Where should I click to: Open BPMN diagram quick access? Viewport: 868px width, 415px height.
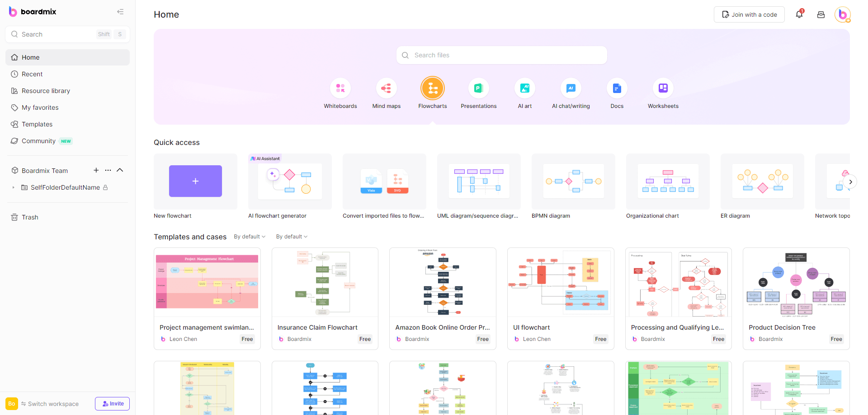tap(573, 181)
